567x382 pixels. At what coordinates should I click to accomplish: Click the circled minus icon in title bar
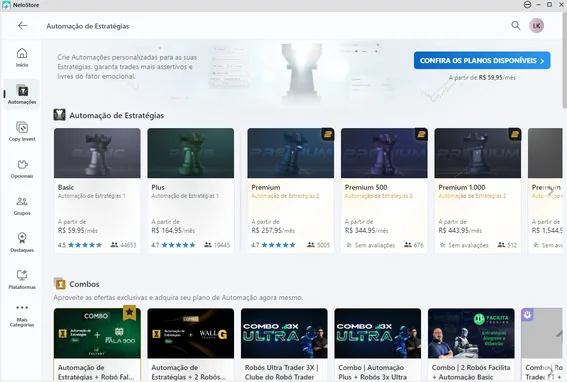(x=527, y=5)
